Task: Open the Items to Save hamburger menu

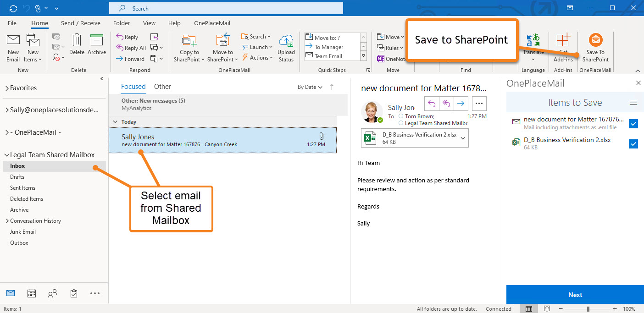Action: 633,103
